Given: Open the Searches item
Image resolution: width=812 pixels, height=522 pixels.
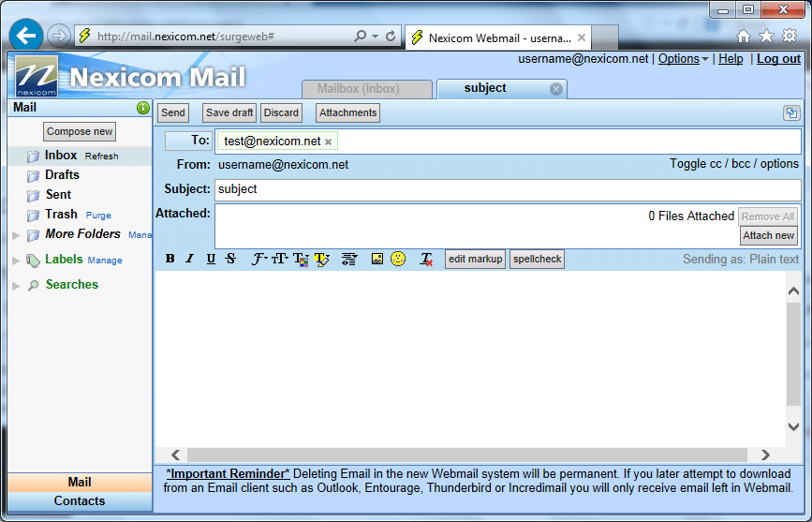Looking at the screenshot, I should click(x=72, y=285).
